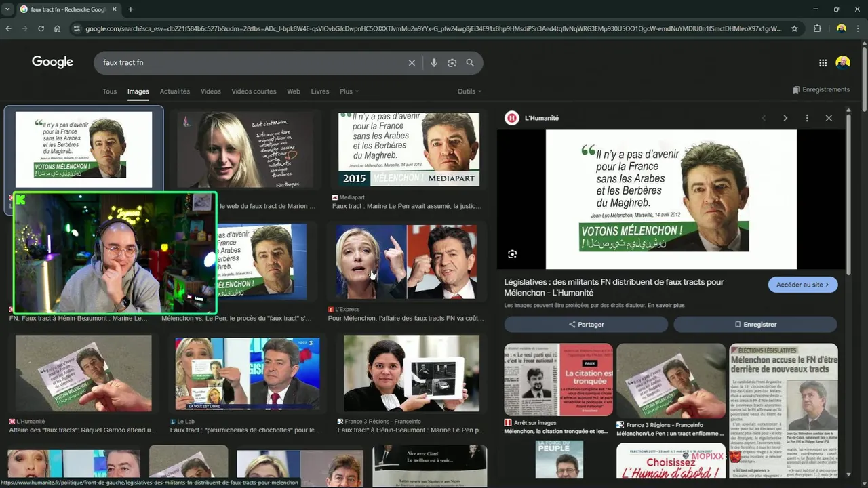Click in the search input field
Screen dimensions: 868x488
tap(251, 63)
